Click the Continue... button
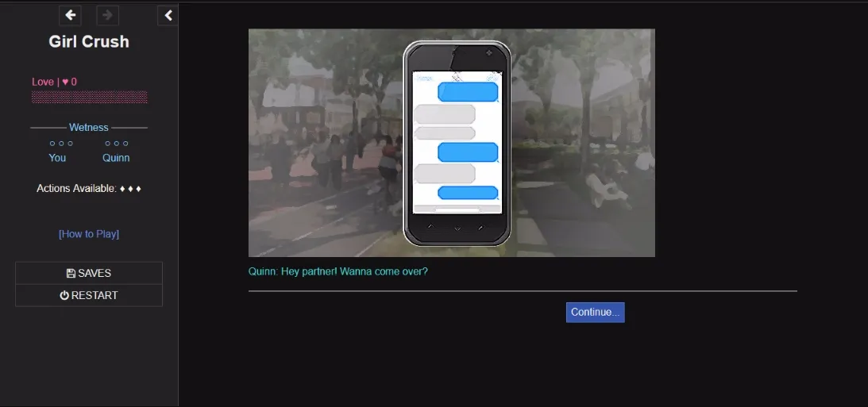 coord(595,312)
